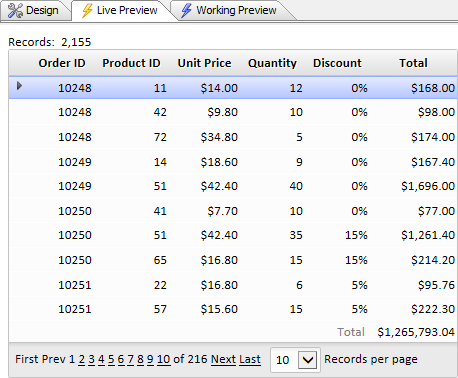The width and height of the screenshot is (458, 378).
Task: Click the Prev page label
Action: (x=53, y=359)
